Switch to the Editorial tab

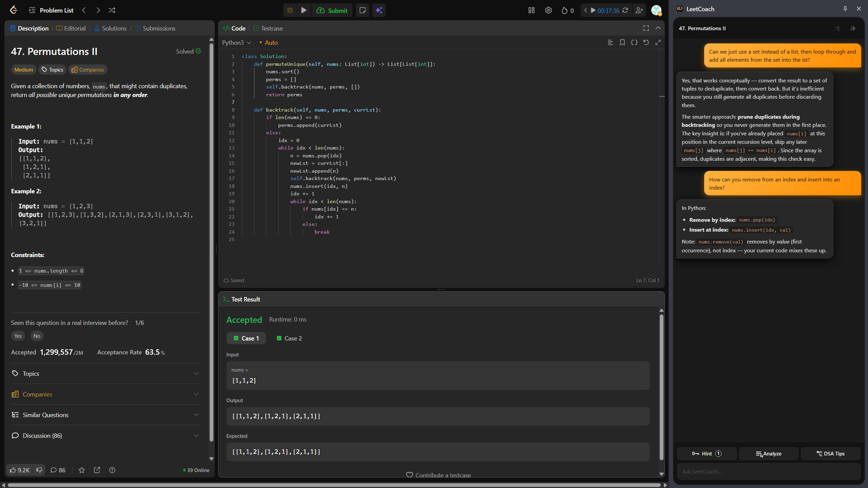coord(71,28)
